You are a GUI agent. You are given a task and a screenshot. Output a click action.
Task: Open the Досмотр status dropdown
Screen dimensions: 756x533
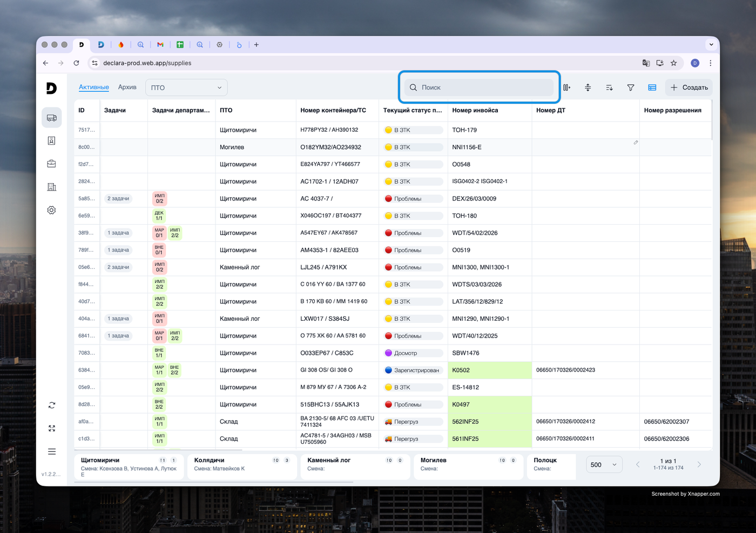pyautogui.click(x=414, y=353)
